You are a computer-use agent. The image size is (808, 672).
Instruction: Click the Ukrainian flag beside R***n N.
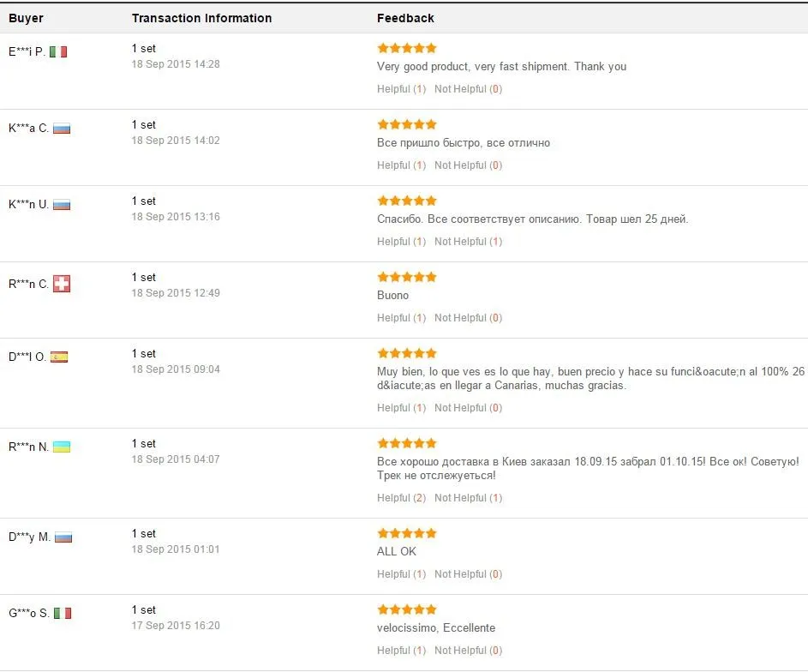click(x=62, y=447)
